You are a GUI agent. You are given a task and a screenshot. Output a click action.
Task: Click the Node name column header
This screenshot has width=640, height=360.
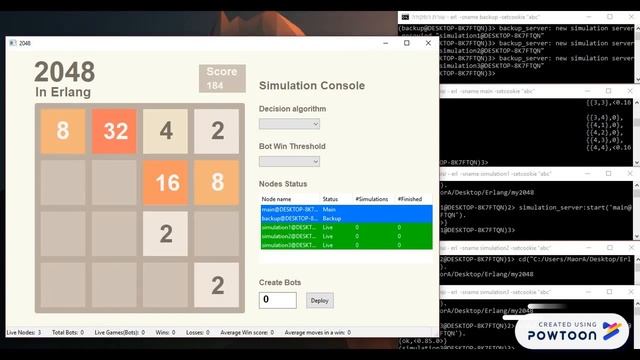(276, 199)
